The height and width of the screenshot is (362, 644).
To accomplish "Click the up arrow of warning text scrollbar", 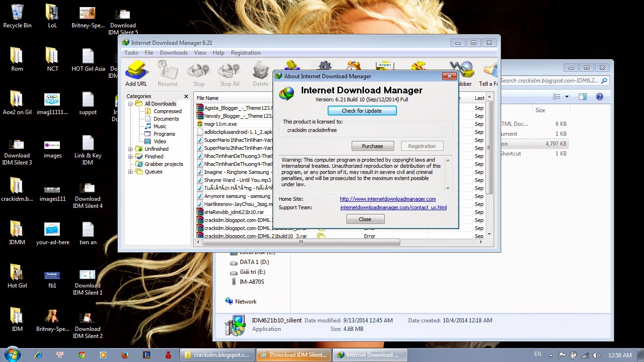I will click(x=448, y=159).
